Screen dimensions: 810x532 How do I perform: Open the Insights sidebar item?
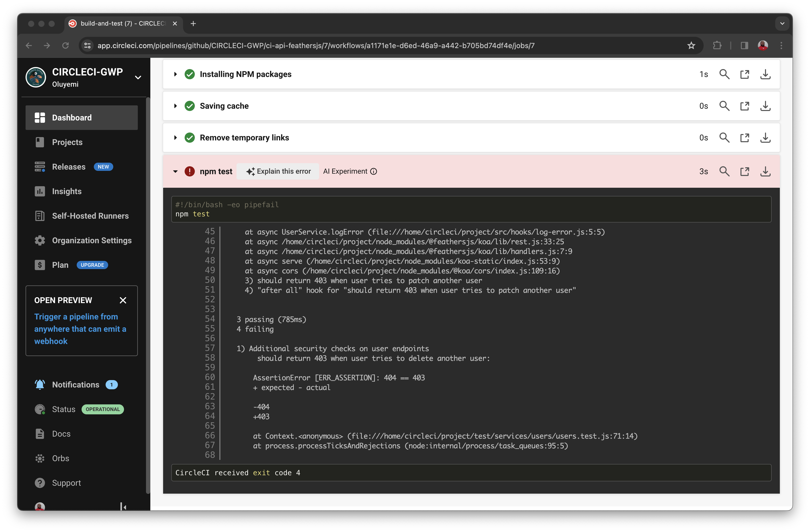(x=67, y=191)
